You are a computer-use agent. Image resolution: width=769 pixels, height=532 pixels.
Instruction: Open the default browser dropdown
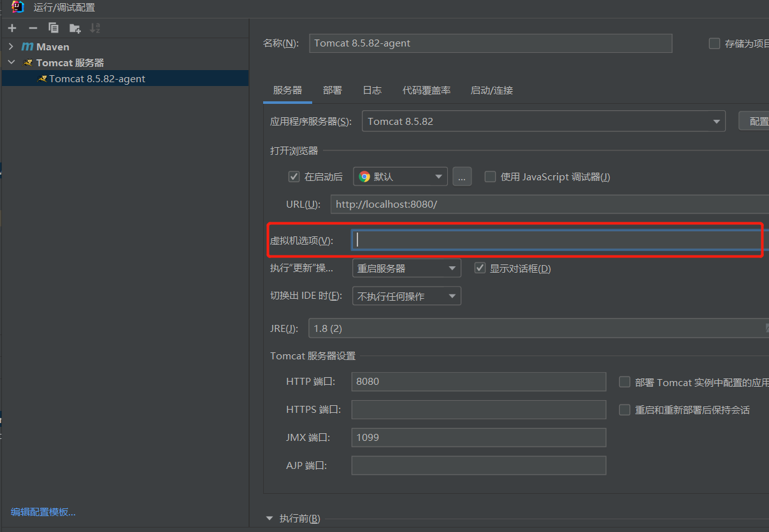tap(401, 177)
